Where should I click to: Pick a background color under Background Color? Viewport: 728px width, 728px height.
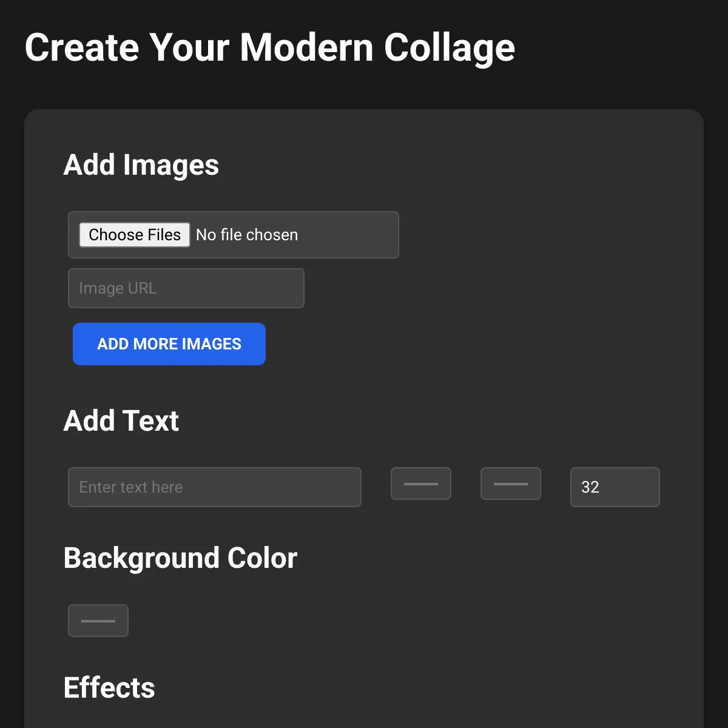98,621
